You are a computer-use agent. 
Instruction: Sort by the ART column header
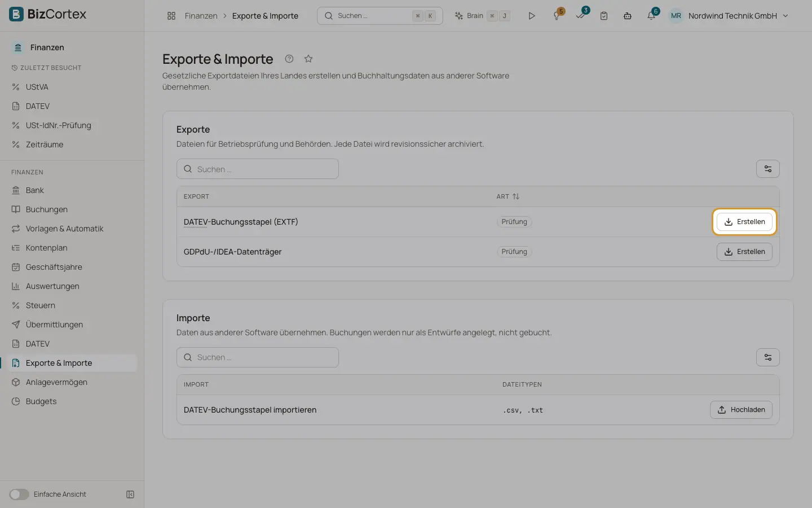tap(508, 196)
